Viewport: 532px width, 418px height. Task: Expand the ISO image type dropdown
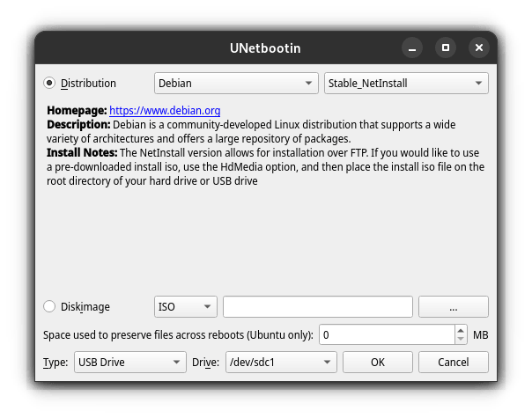click(185, 306)
